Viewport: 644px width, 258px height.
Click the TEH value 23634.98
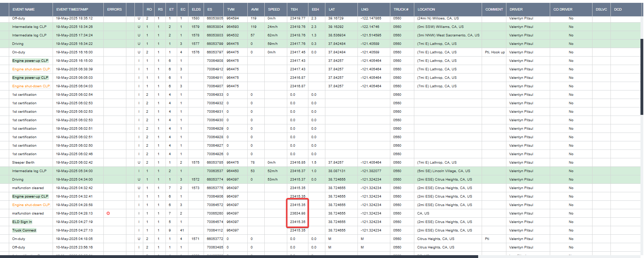click(298, 213)
